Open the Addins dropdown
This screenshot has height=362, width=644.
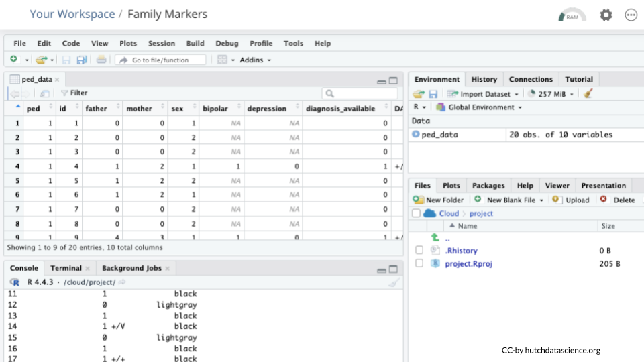click(255, 60)
